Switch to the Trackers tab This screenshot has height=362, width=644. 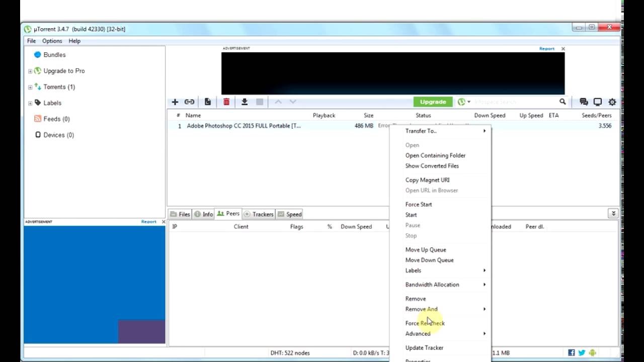[x=259, y=214]
